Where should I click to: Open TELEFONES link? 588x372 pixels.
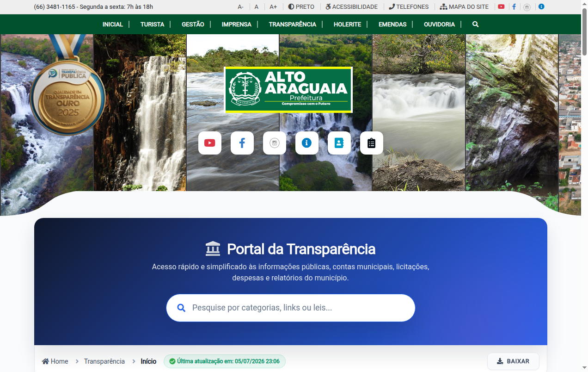(x=409, y=7)
